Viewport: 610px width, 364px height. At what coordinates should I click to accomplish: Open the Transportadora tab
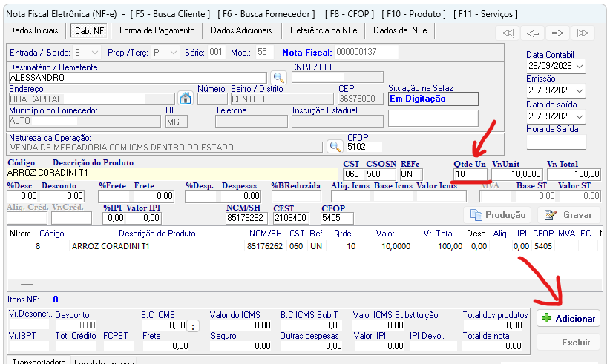[39, 361]
